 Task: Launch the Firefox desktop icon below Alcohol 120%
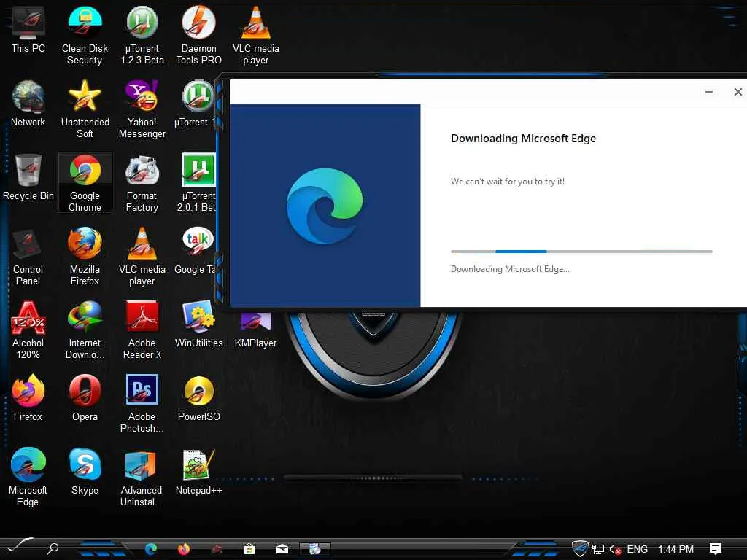(28, 398)
